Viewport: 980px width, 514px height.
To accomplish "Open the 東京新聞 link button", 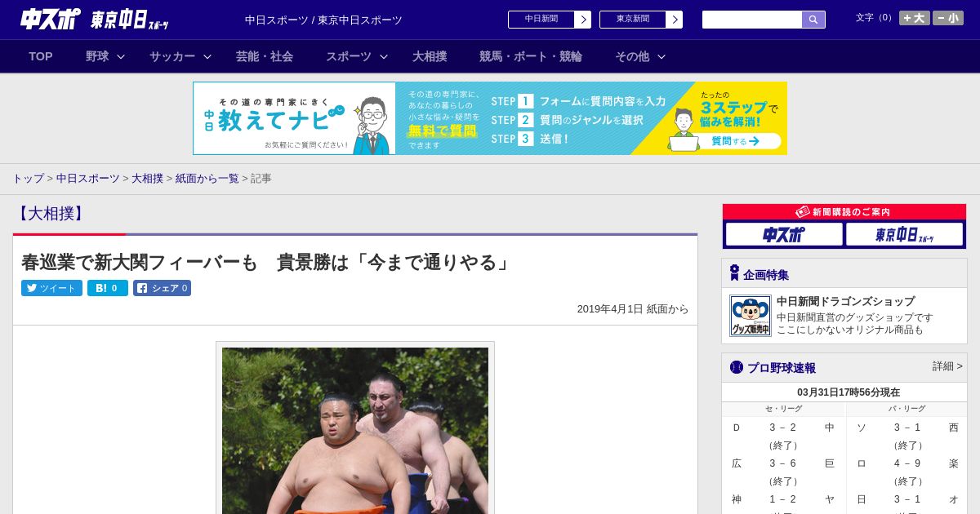I will (x=641, y=20).
